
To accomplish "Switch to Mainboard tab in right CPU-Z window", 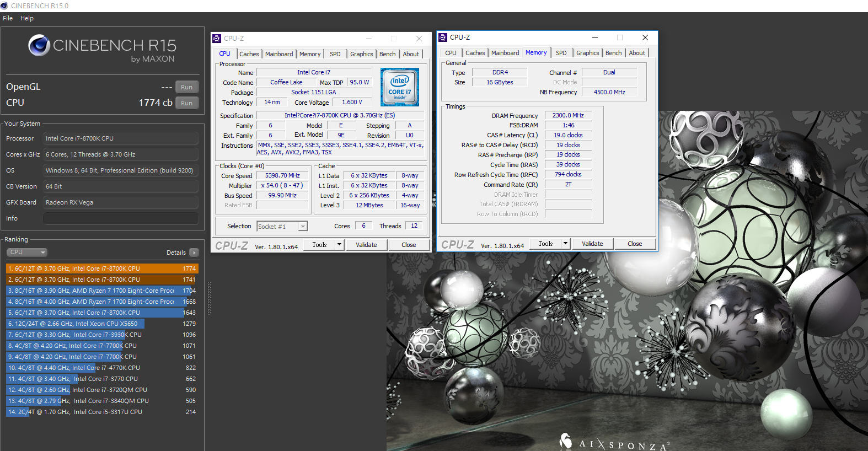I will point(505,53).
